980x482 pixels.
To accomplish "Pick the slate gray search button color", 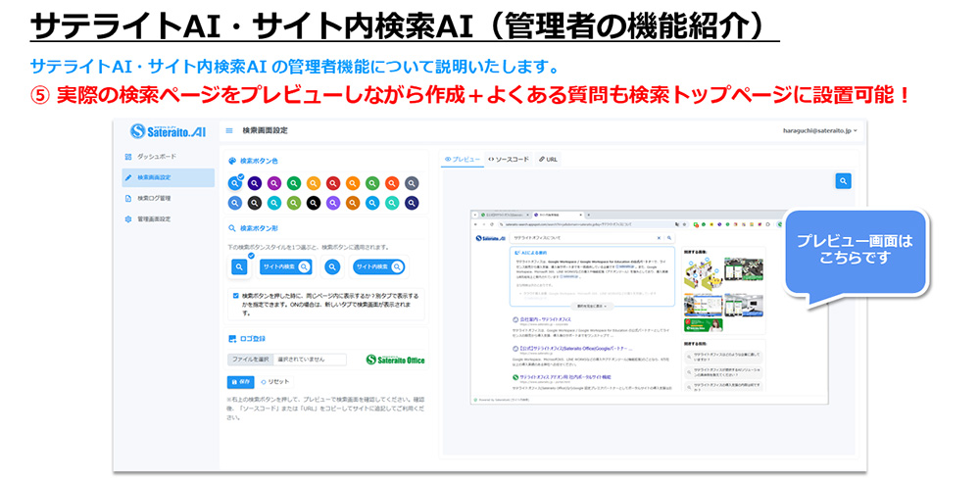I will 412,183.
